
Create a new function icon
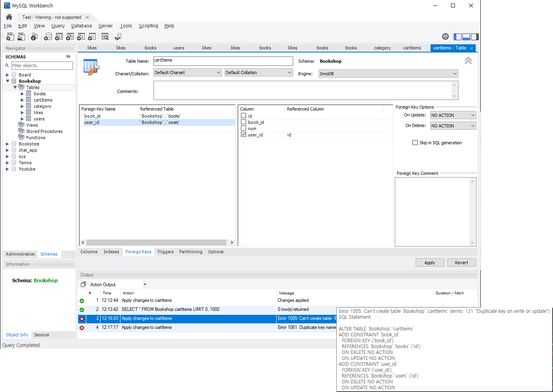coord(92,36)
